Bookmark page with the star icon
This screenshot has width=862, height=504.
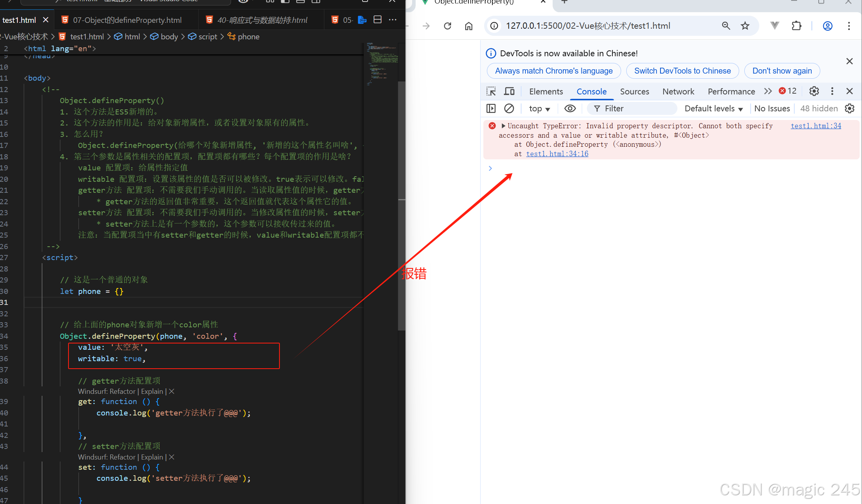pyautogui.click(x=745, y=26)
